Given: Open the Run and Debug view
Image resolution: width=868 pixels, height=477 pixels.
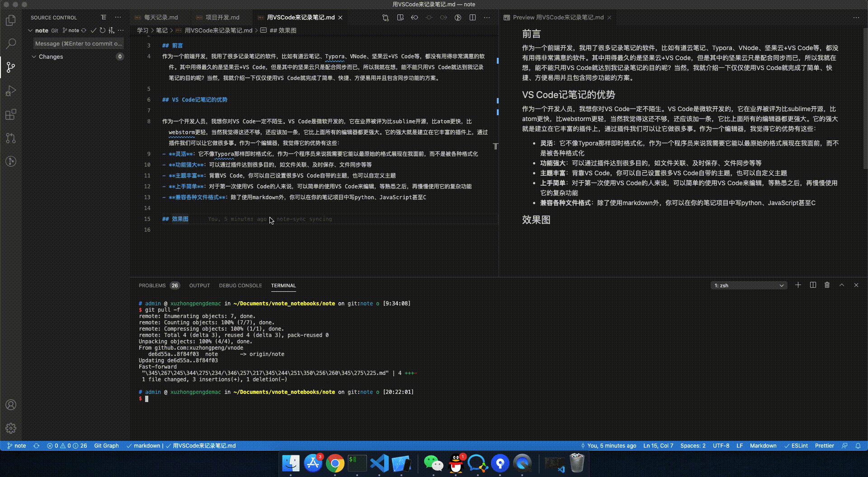Looking at the screenshot, I should click(11, 91).
